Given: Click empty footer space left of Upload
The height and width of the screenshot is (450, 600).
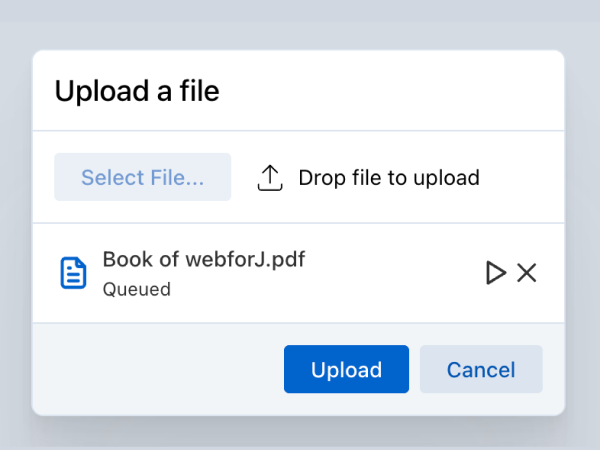Looking at the screenshot, I should pos(150,370).
